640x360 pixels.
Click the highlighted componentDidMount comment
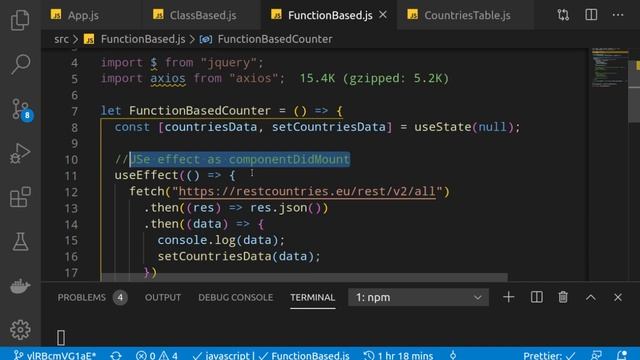click(x=240, y=159)
